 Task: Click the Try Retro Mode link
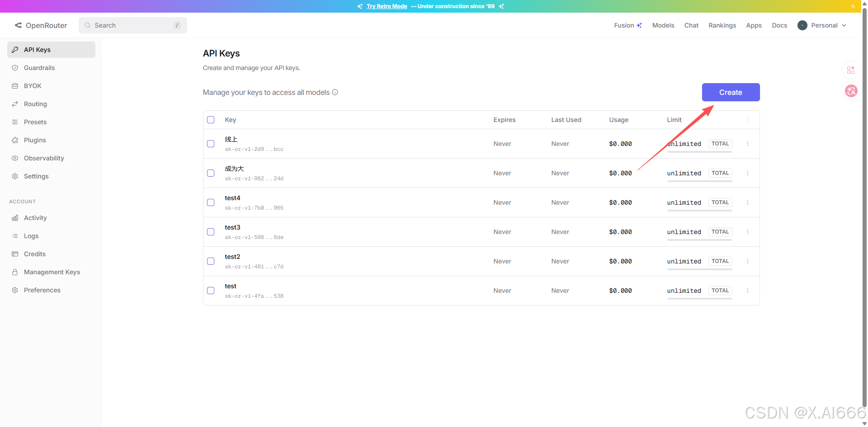[x=387, y=6]
